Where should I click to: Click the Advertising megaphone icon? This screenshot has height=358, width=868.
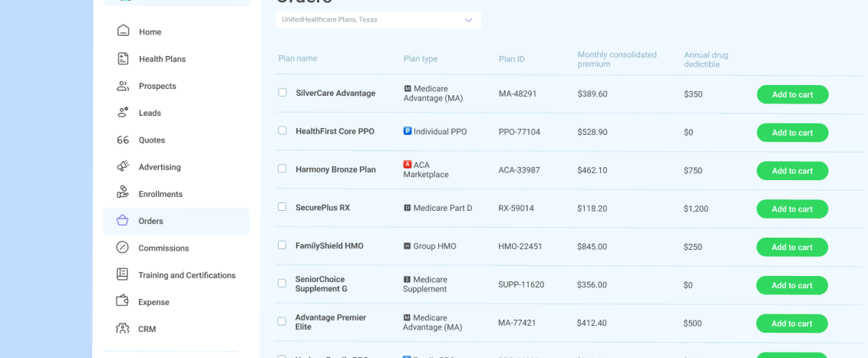[x=123, y=166]
